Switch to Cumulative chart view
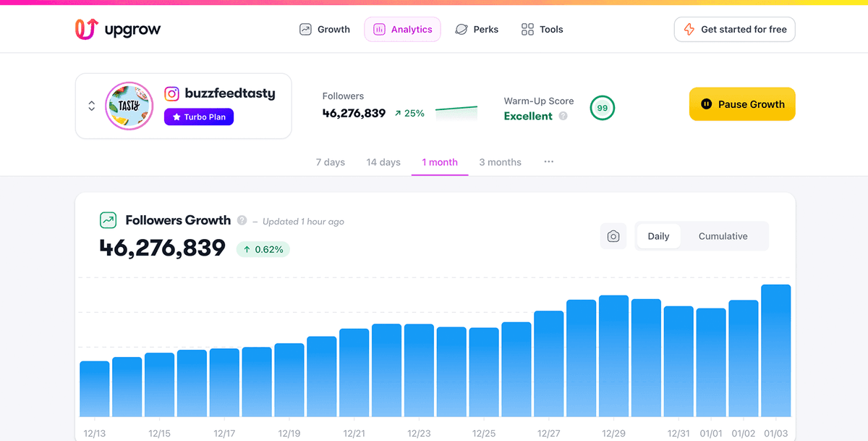868x441 pixels. click(723, 236)
